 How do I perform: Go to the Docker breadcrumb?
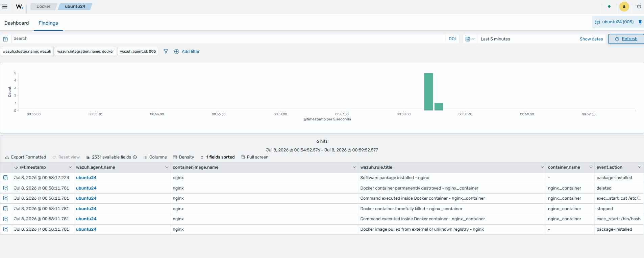coord(43,6)
